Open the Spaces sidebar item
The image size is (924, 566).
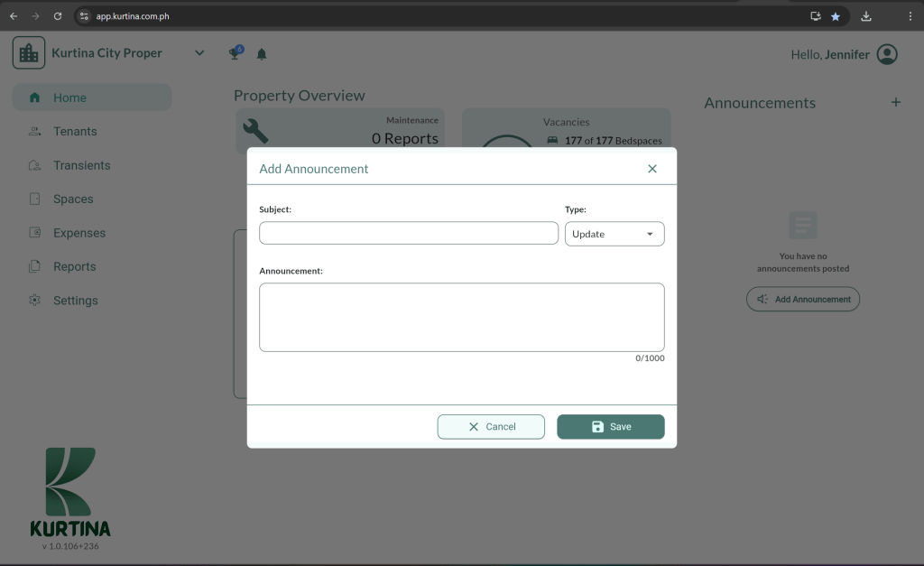[x=72, y=199]
